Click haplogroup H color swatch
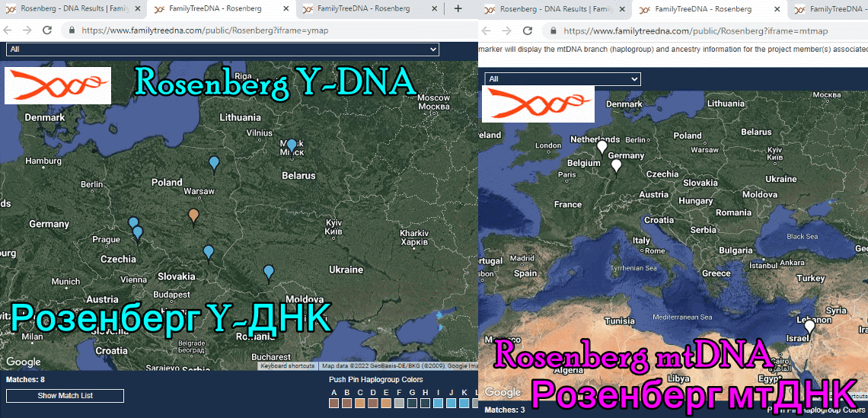Image resolution: width=868 pixels, height=418 pixels. 425,404
